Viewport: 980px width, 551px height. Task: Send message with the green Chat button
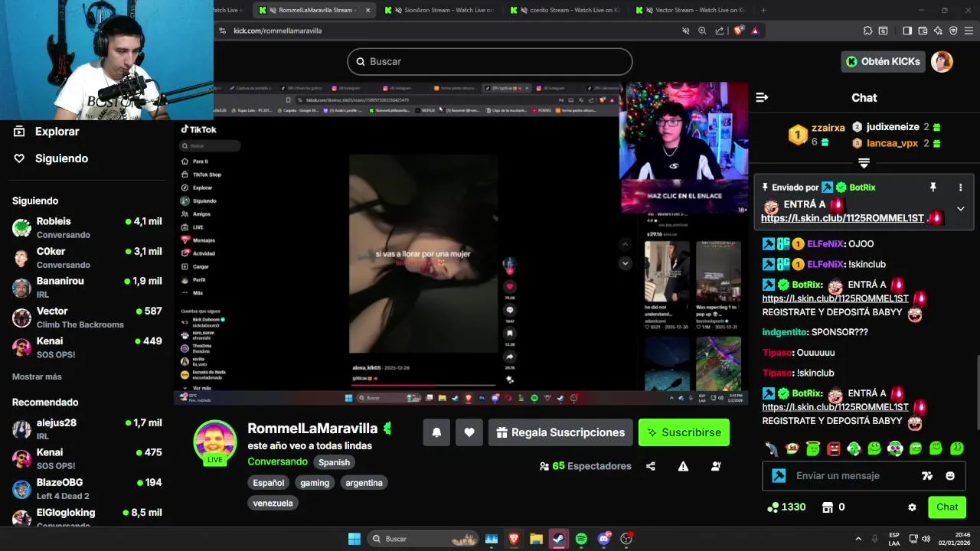point(947,507)
